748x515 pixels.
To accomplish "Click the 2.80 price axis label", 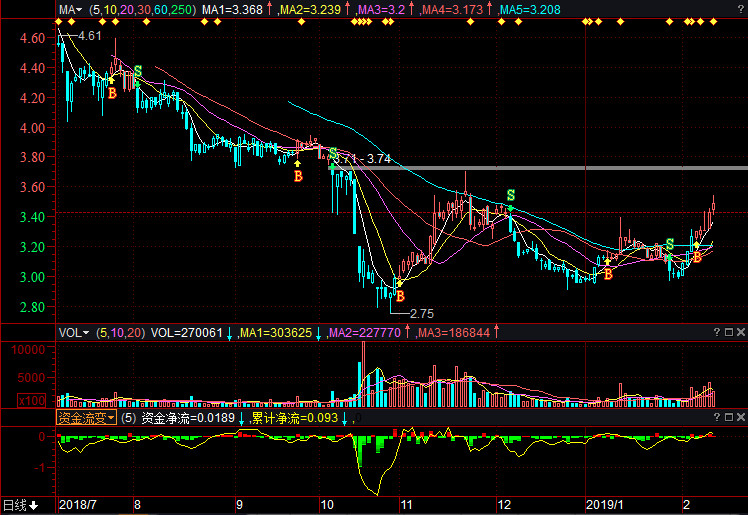I will coord(32,307).
